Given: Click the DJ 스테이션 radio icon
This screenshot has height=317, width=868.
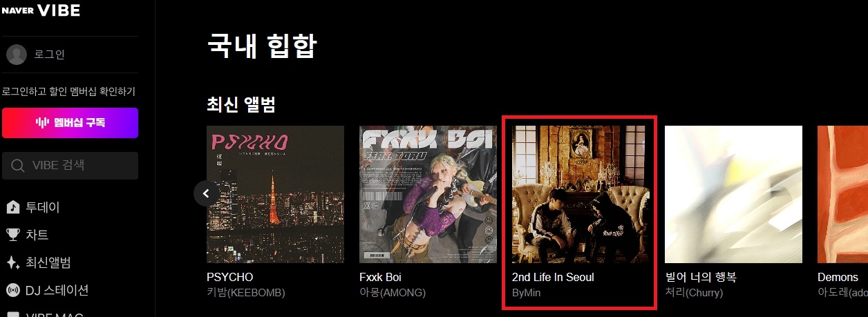Looking at the screenshot, I should [12, 290].
